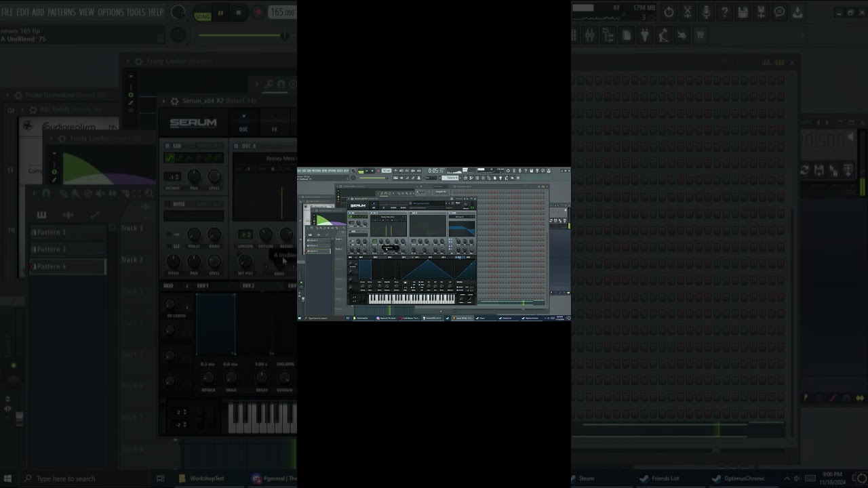
Task: Toggle Serum OSC A on the large backdrop panel
Action: coord(236,146)
